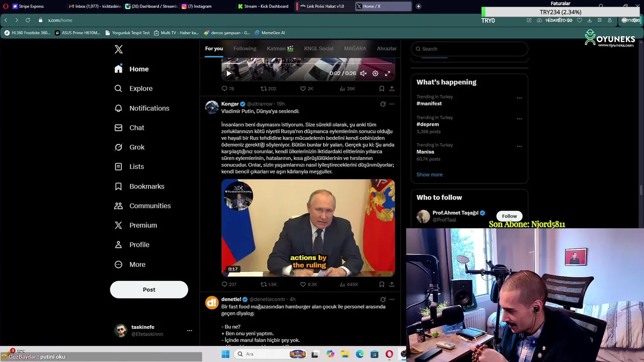Open File Explorer from the taskbar

(345, 354)
